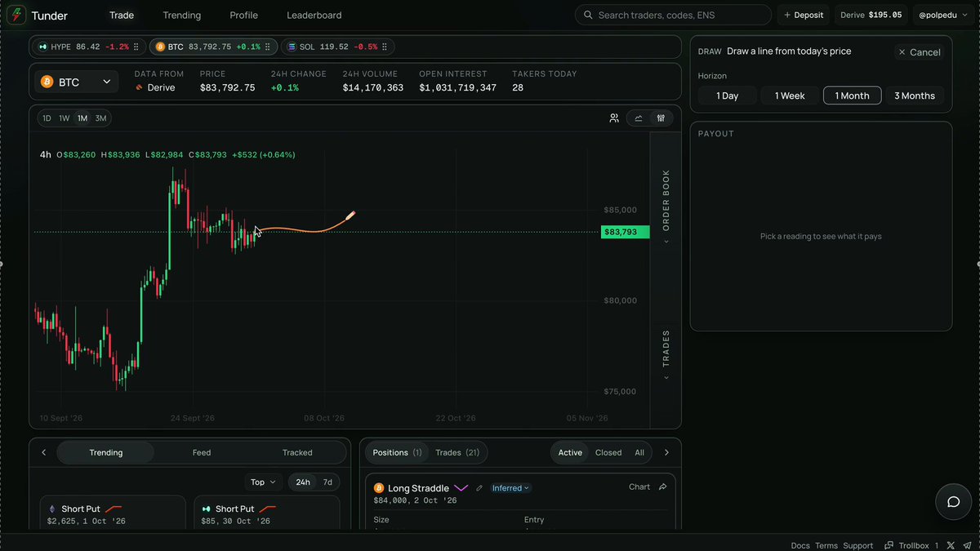Click drag handle on HYPE ticker chip
Viewport: 980px width, 551px height.
(x=136, y=47)
